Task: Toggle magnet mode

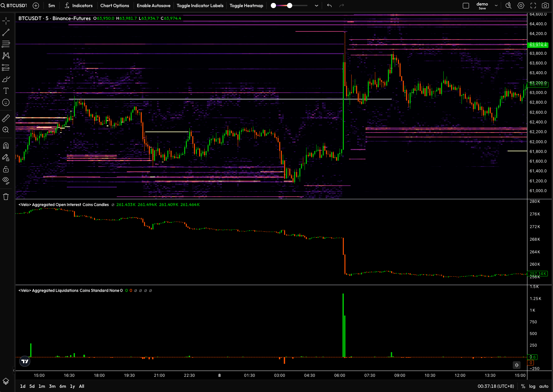Action: click(x=6, y=146)
